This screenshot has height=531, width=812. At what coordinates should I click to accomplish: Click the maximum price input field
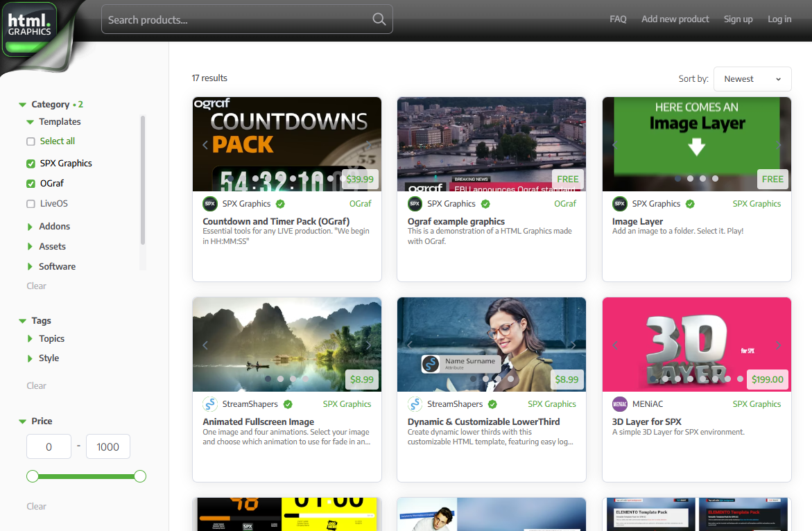pos(107,446)
